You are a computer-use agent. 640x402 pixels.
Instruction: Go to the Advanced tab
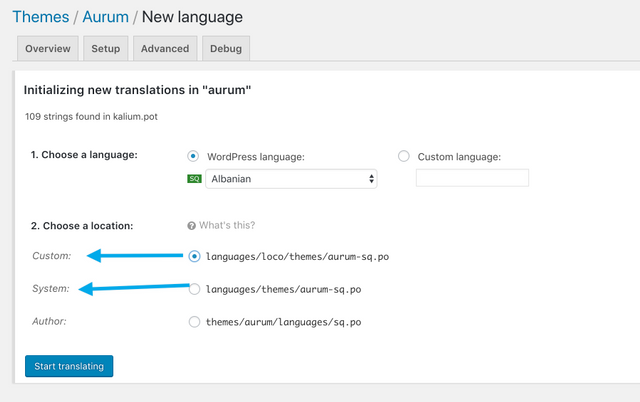(164, 48)
